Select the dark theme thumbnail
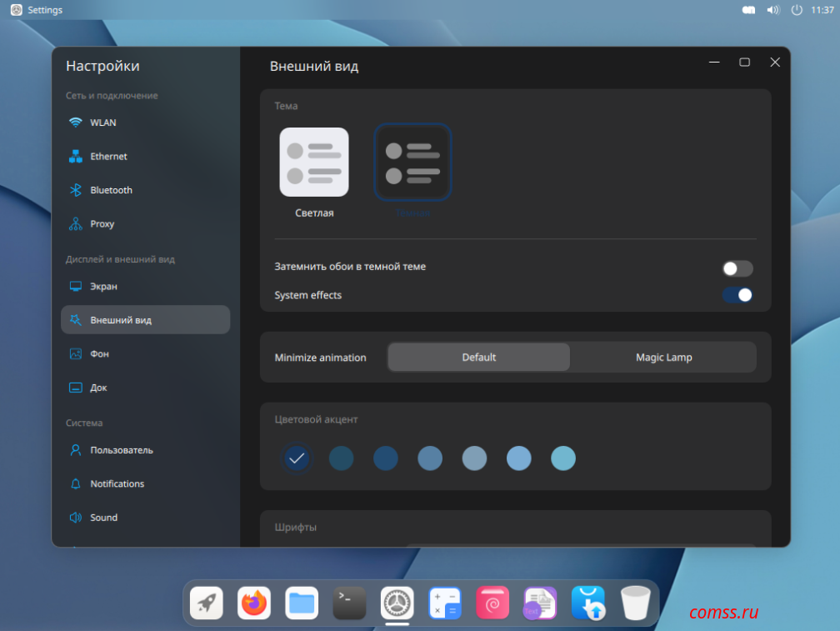The image size is (840, 631). point(412,162)
